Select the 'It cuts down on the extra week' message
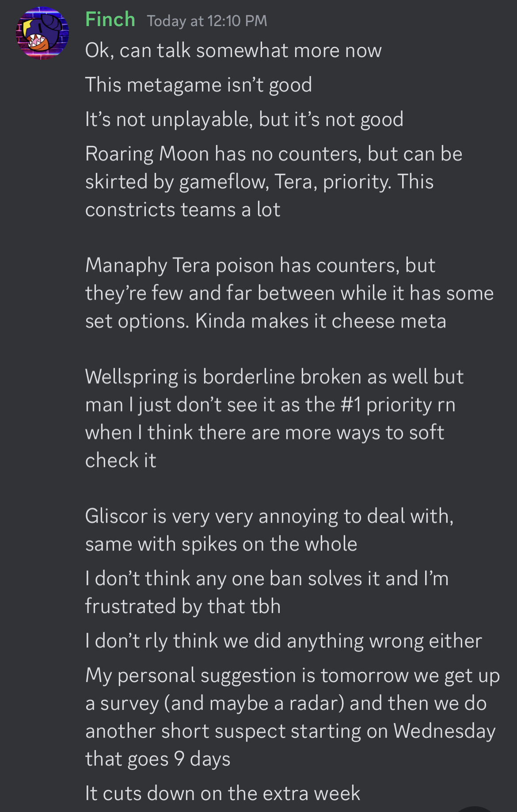 (222, 793)
